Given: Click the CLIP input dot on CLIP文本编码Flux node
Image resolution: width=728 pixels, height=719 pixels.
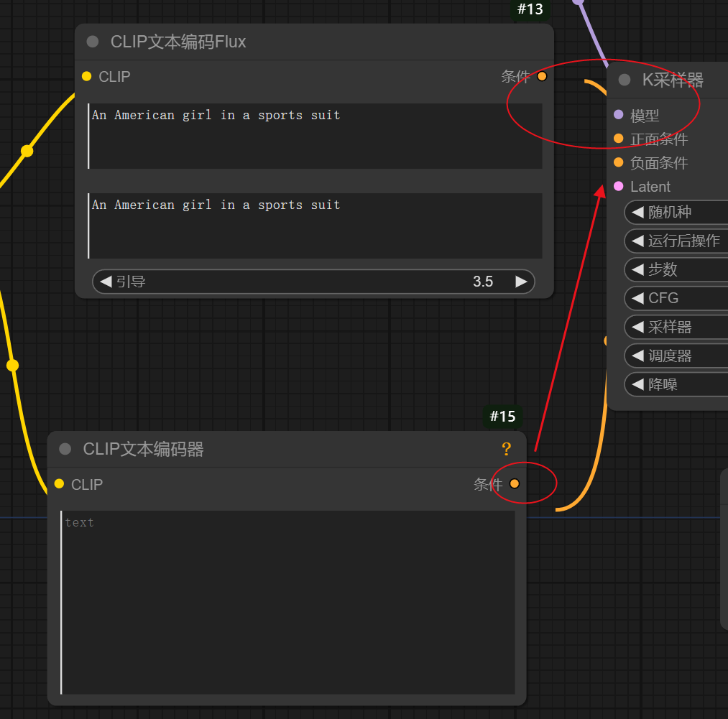Looking at the screenshot, I should [87, 77].
